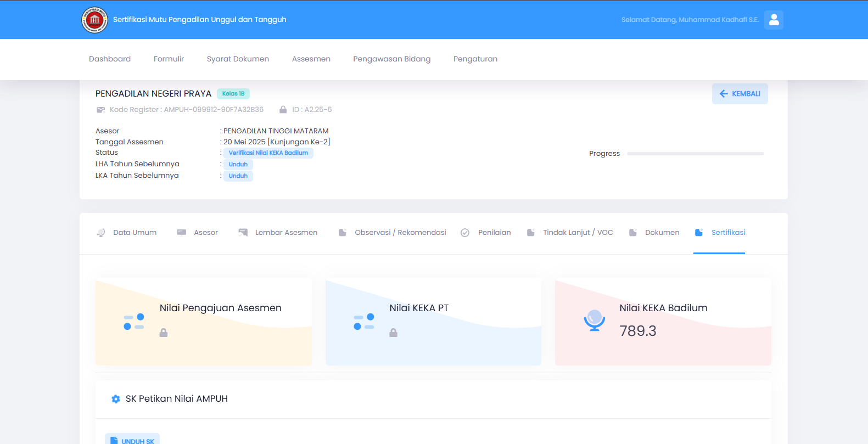Viewport: 868px width, 444px height.
Task: Open the Syarat Dokumen menu
Action: coord(238,59)
